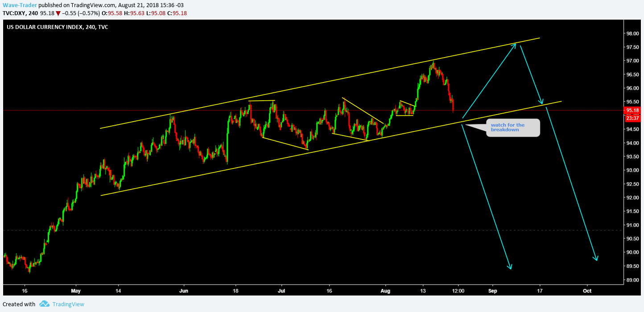644x312 pixels.
Task: Click the 13 date label on time axis
Action: (422, 290)
